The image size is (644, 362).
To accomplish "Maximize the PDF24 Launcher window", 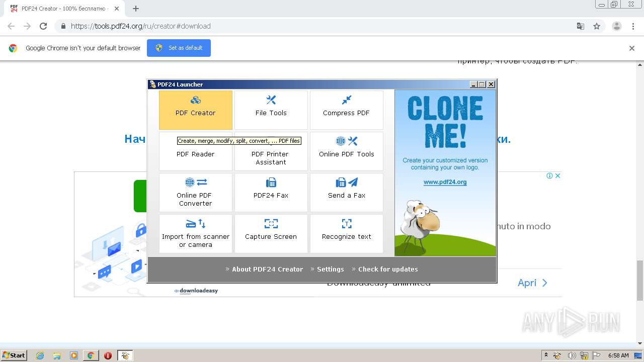I will pyautogui.click(x=482, y=84).
